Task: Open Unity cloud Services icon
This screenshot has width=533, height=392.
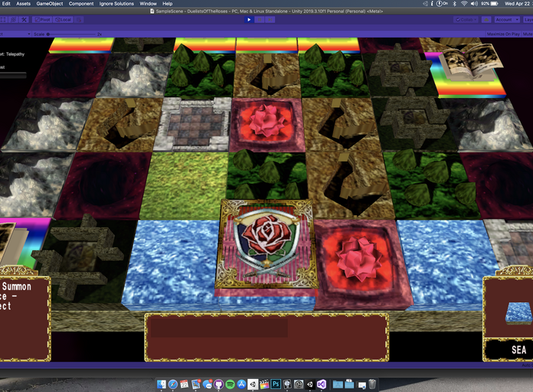Action: pos(486,20)
